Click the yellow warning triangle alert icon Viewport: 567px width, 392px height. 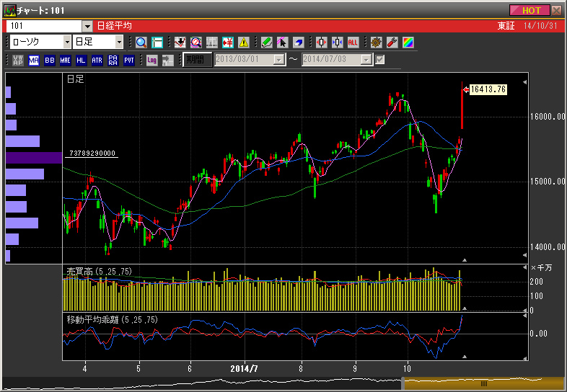tap(244, 43)
